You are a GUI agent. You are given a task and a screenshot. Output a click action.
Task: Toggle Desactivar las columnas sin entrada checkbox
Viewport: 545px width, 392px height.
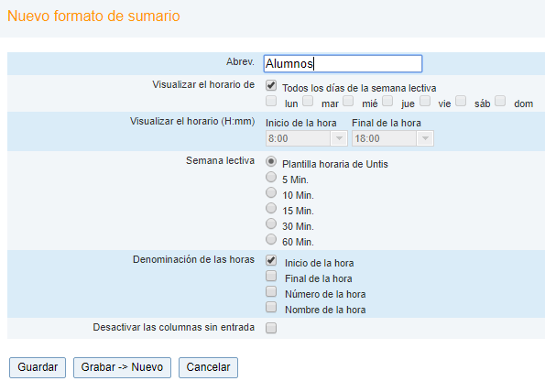(x=271, y=328)
